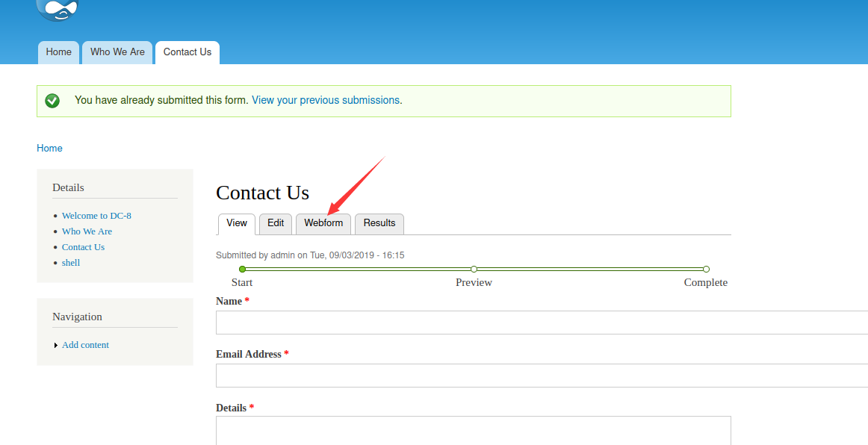Click Add content navigation link
Screen dimensions: 868x445
click(85, 345)
